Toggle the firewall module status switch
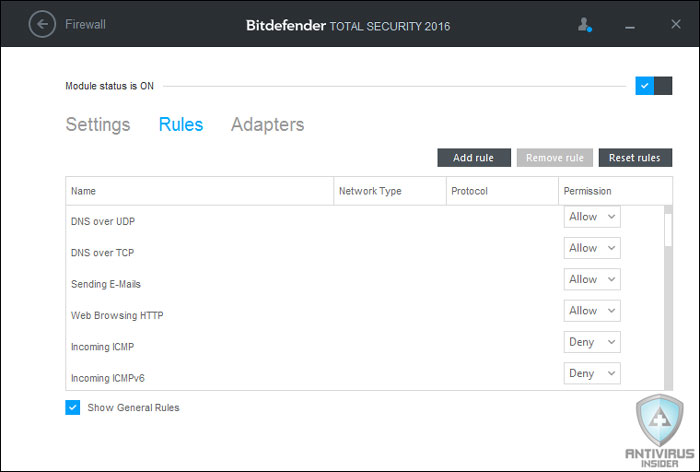700x472 pixels. (654, 86)
